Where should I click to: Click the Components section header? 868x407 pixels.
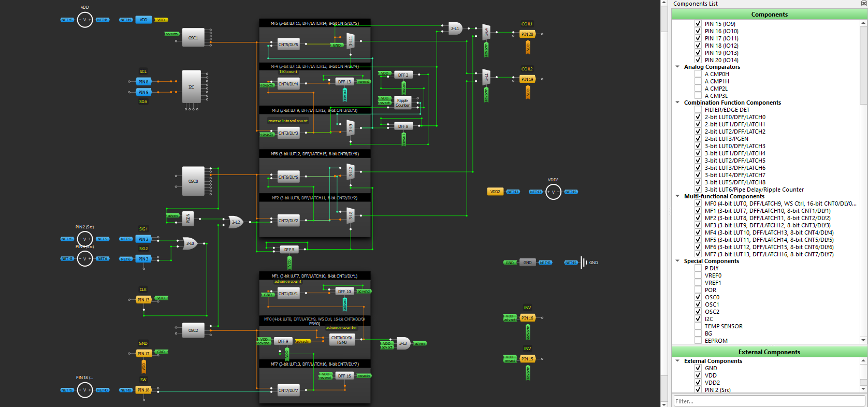pos(769,14)
